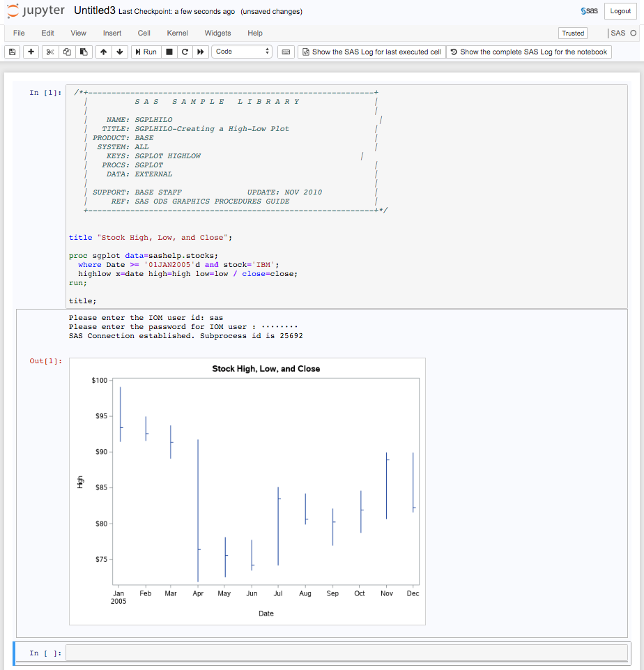Logout of the Jupyter session
The height and width of the screenshot is (670, 644).
620,10
